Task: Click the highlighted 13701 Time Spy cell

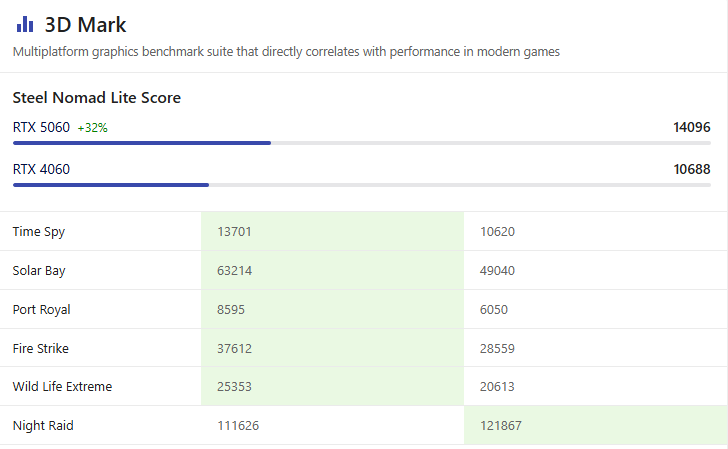Action: click(x=332, y=231)
